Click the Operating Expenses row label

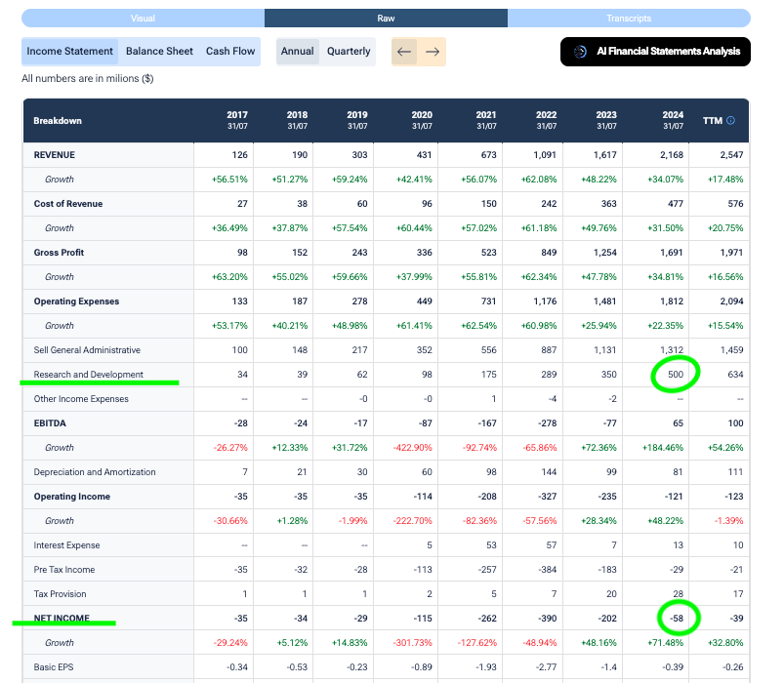(x=76, y=301)
